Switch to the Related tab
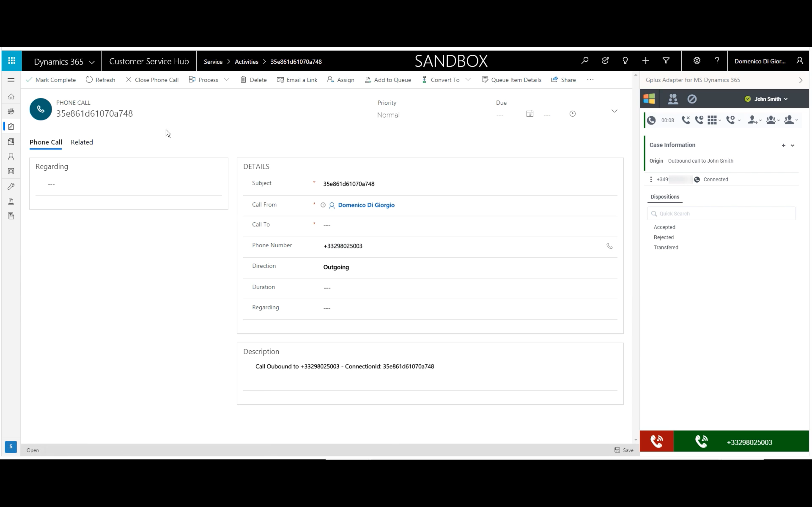The image size is (812, 507). pyautogui.click(x=82, y=142)
